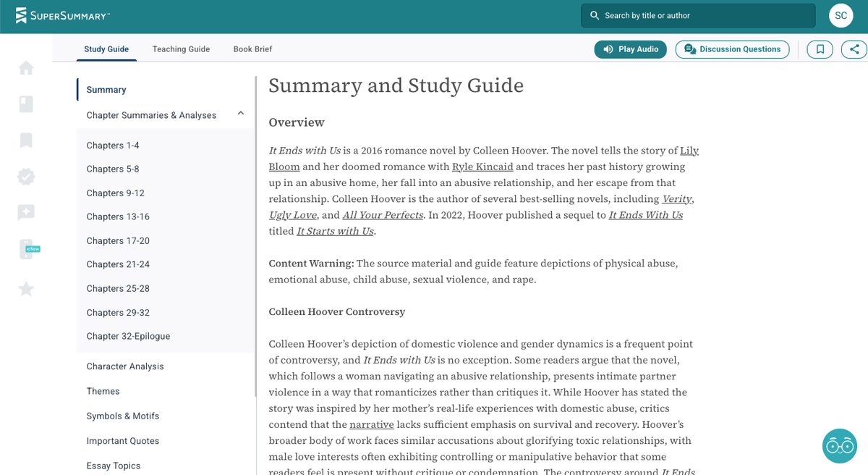Open the Book Brief tab
The width and height of the screenshot is (868, 475).
252,49
